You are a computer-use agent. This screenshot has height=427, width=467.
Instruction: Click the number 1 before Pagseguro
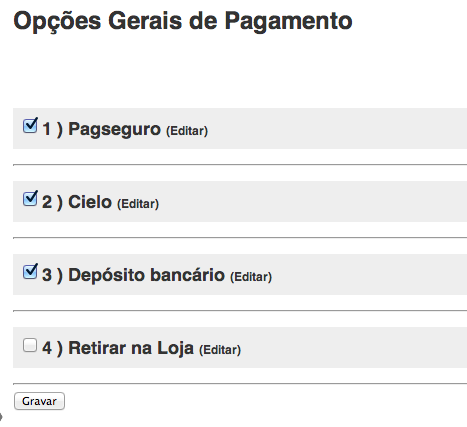point(47,129)
